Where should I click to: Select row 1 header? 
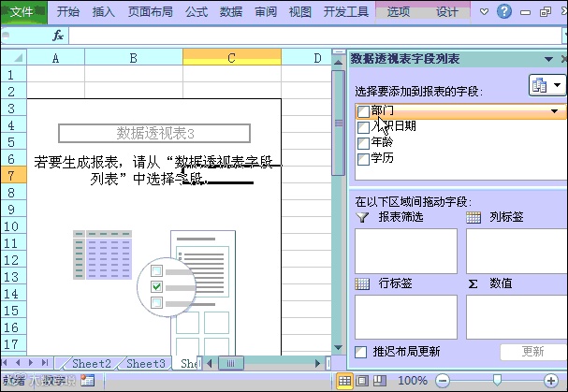[x=14, y=75]
